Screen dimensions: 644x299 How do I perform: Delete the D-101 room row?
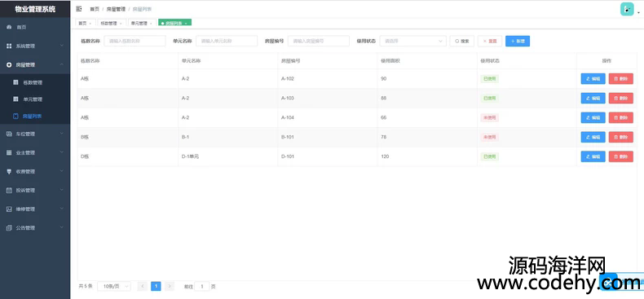coord(620,156)
